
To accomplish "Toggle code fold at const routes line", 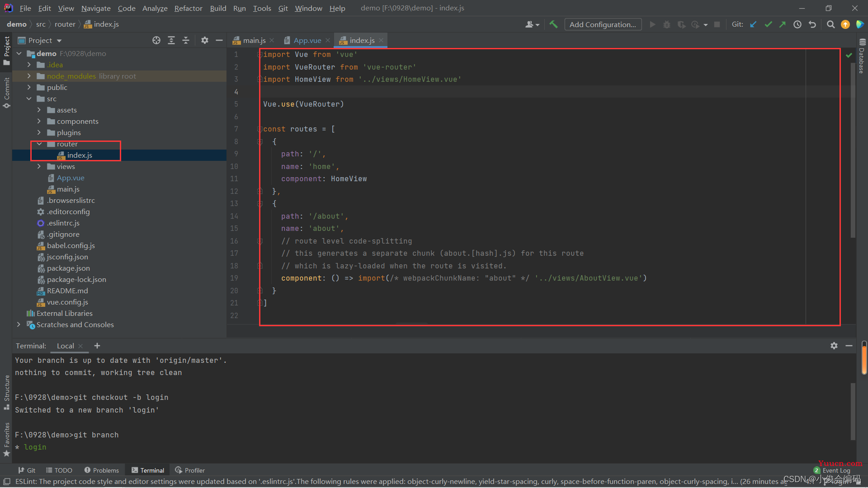I will pyautogui.click(x=259, y=129).
